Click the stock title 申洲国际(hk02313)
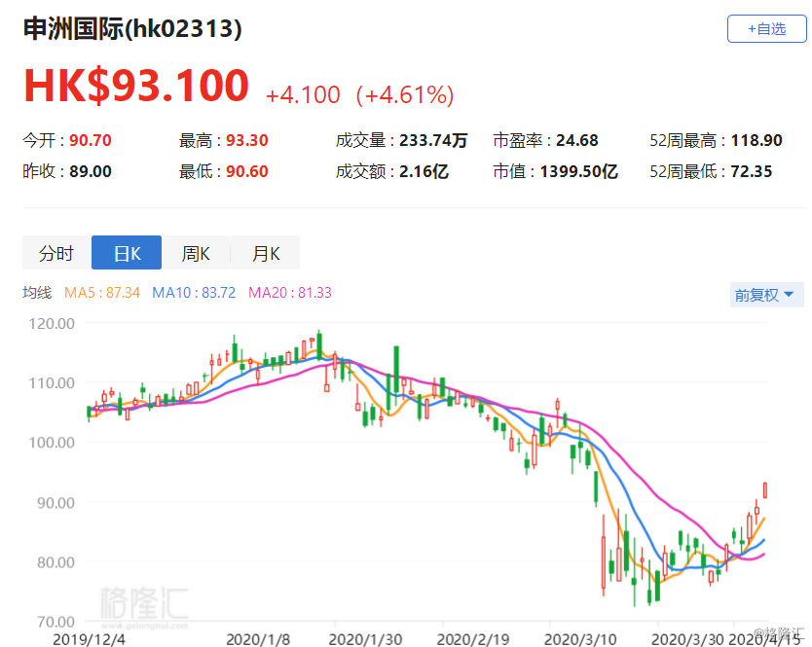 click(132, 28)
